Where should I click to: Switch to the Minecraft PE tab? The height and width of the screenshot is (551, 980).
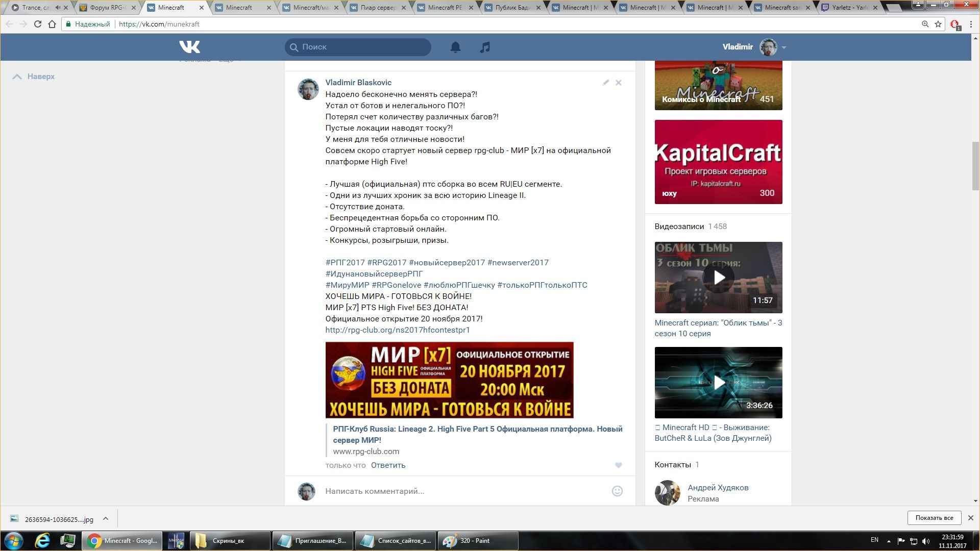[x=445, y=8]
